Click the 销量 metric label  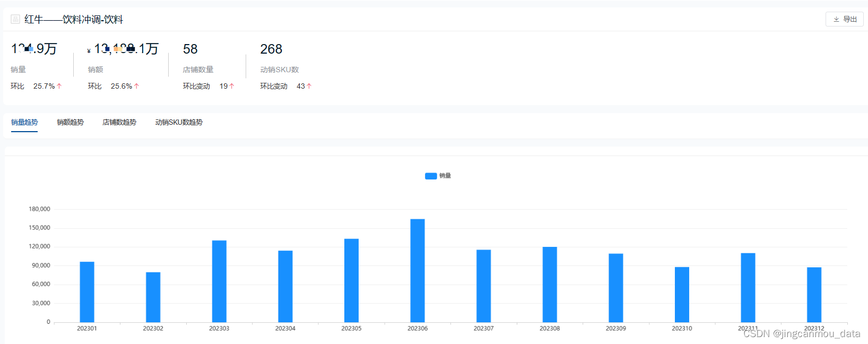(18, 70)
